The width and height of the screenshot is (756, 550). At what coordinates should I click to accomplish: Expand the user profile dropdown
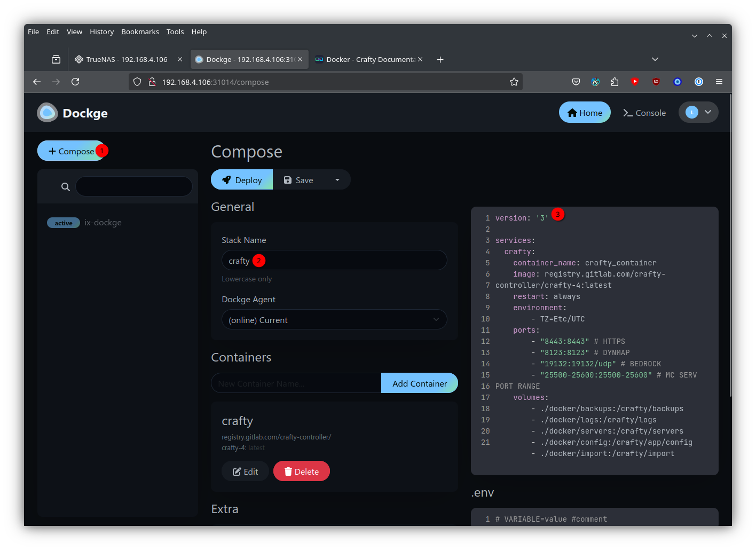tap(698, 112)
